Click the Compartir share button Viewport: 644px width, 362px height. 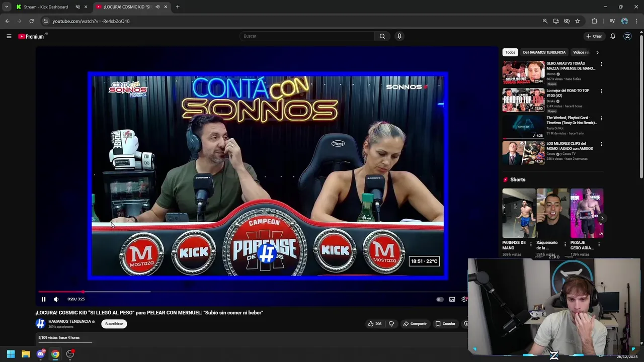(415, 324)
